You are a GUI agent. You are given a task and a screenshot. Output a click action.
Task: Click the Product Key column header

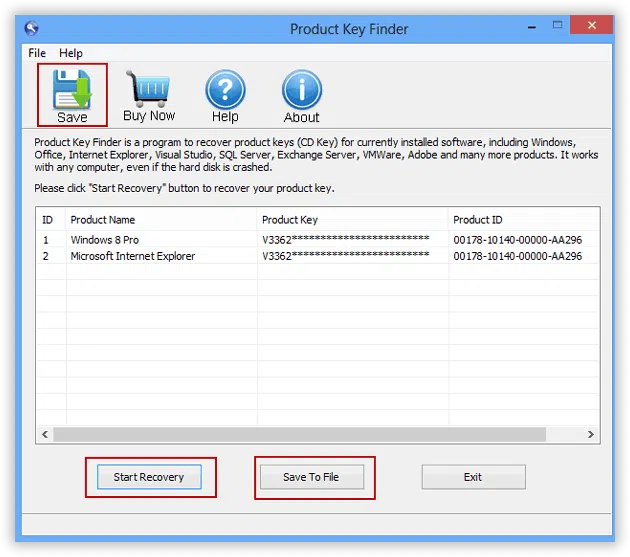tap(350, 219)
